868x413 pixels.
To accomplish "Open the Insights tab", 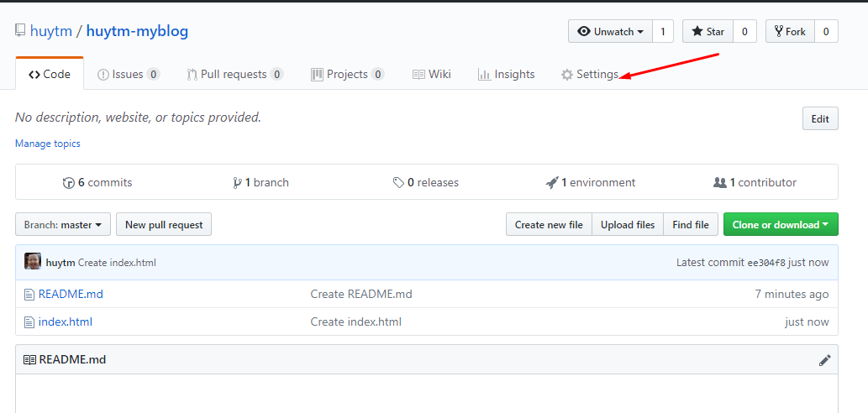I will tap(507, 74).
